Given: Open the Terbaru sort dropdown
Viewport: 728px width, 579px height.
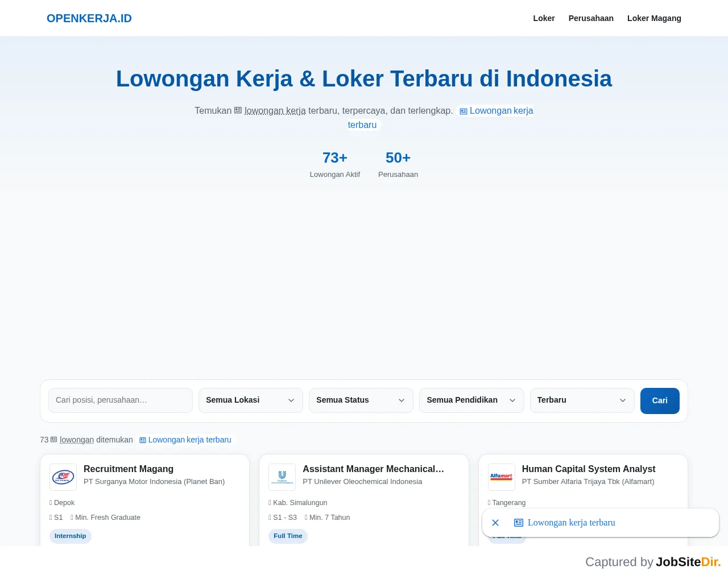Looking at the screenshot, I should point(582,400).
